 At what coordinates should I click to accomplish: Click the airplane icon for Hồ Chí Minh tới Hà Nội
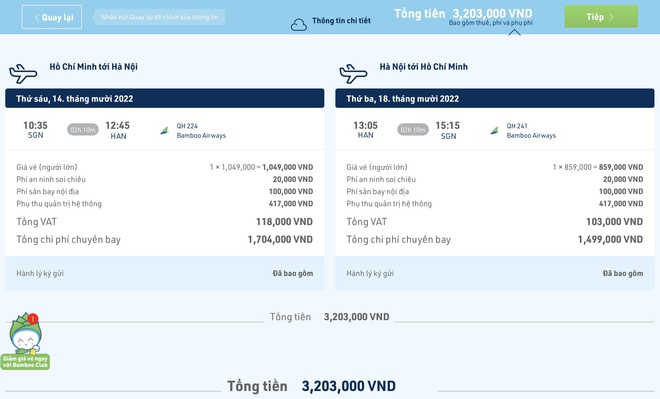[x=23, y=74]
